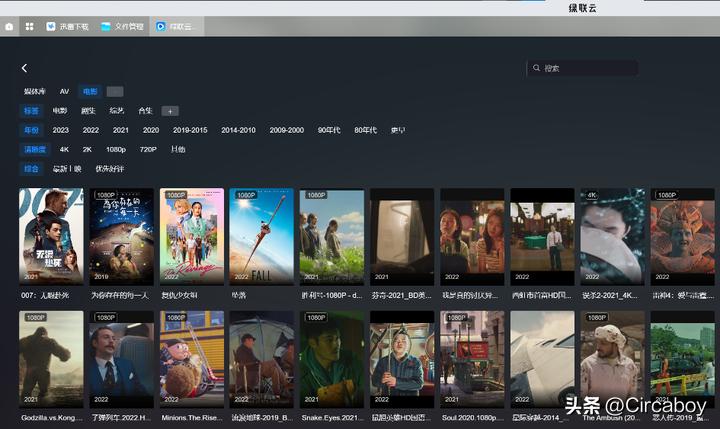Open the Godzilla vs Kong poster
720x429 pixels.
click(51, 359)
